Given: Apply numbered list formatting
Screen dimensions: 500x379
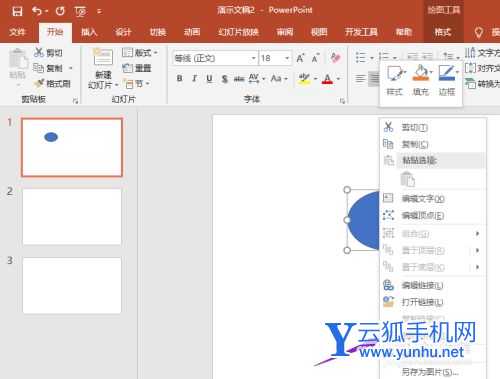Looking at the screenshot, I should [384, 57].
